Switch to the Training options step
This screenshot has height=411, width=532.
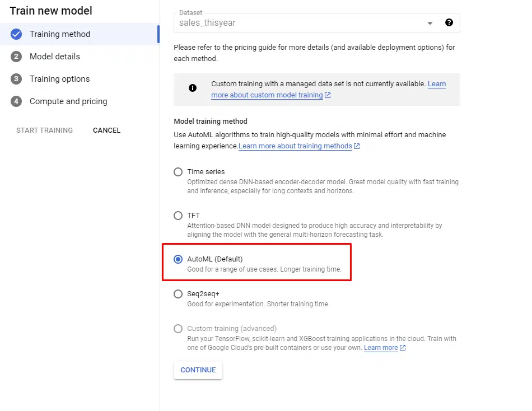(58, 79)
